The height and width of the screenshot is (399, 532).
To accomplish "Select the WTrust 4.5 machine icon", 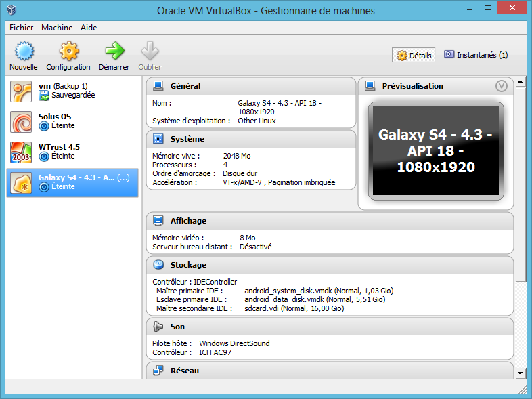I will 21,152.
